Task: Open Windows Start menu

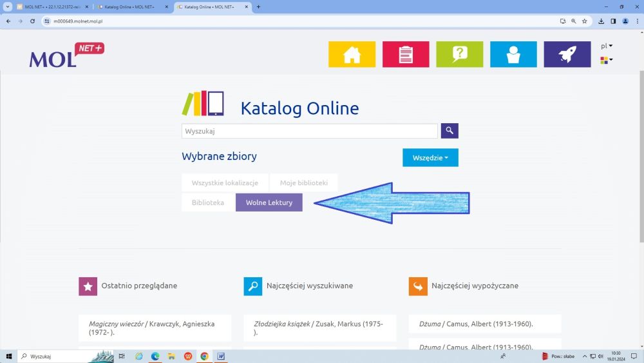Action: (x=8, y=357)
